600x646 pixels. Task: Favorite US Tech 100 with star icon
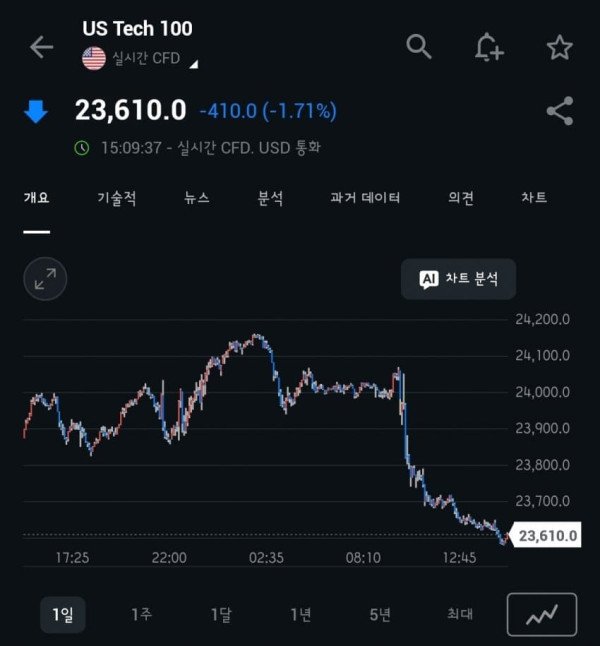coord(559,47)
